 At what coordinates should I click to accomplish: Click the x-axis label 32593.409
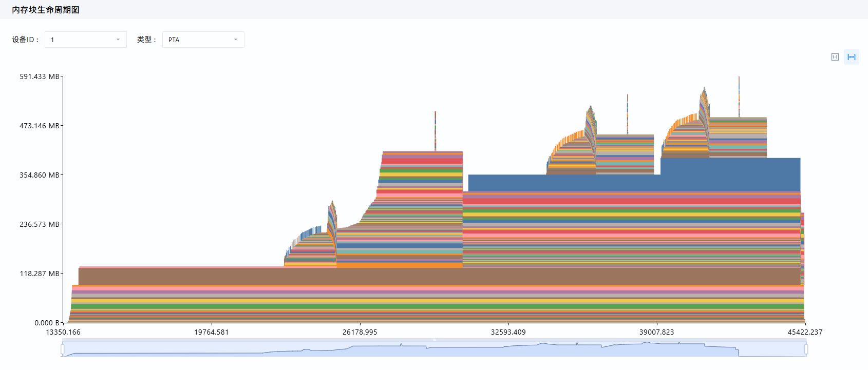(508, 332)
